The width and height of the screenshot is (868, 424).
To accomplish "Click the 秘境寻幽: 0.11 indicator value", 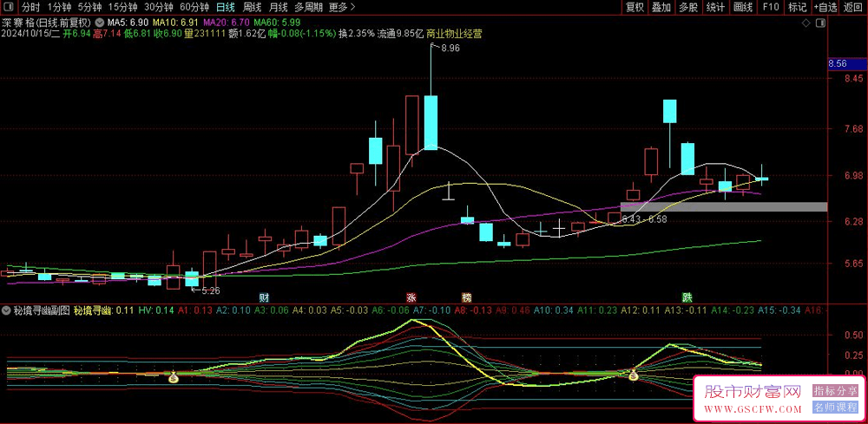I will point(103,310).
